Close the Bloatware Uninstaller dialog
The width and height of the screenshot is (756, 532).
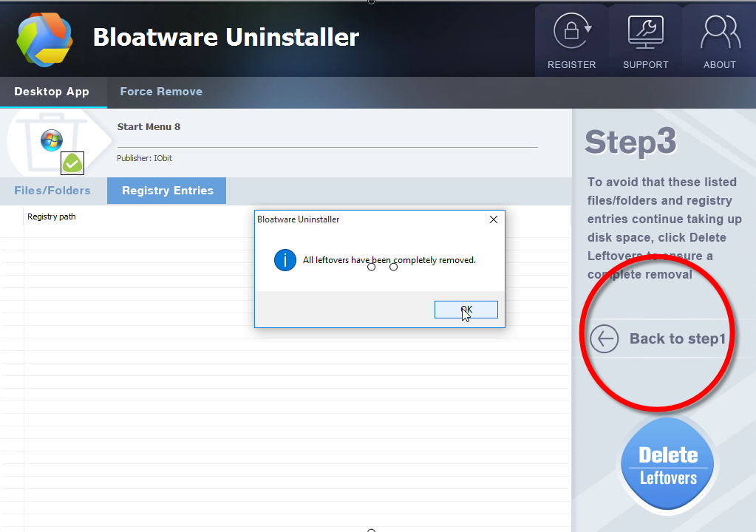[x=493, y=219]
